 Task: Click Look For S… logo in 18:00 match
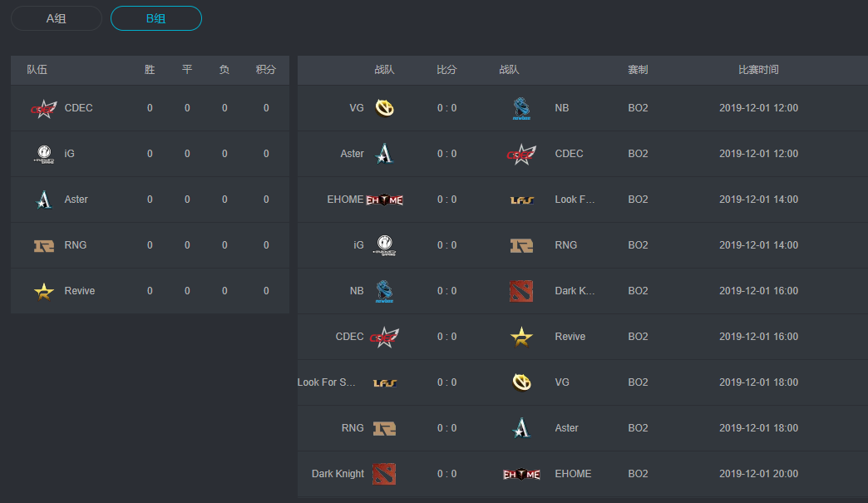pos(384,382)
